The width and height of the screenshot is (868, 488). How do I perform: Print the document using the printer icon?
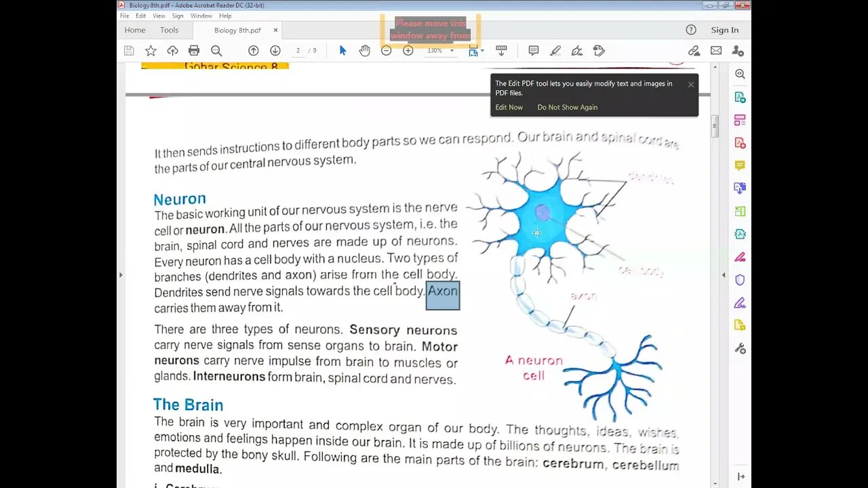point(194,51)
